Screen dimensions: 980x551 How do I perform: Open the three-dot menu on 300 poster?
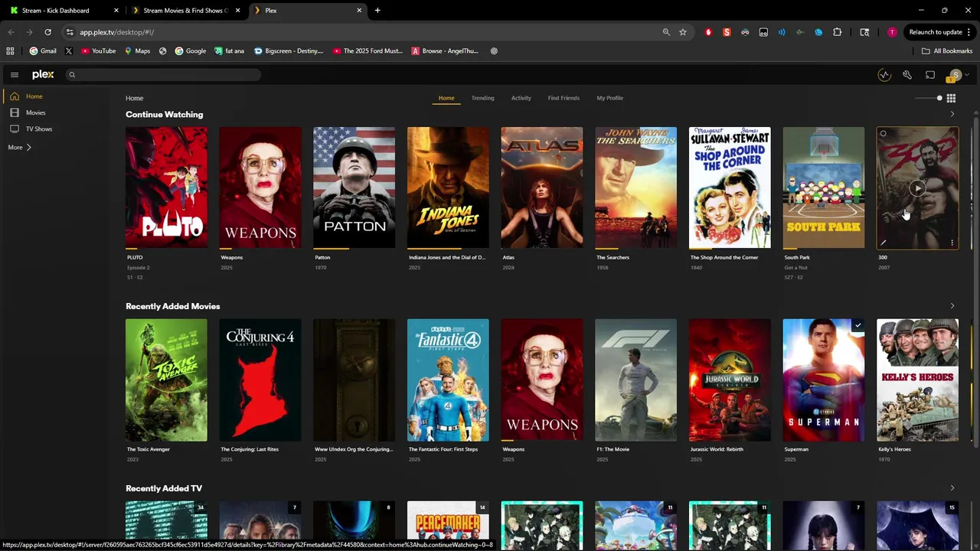[x=952, y=243]
